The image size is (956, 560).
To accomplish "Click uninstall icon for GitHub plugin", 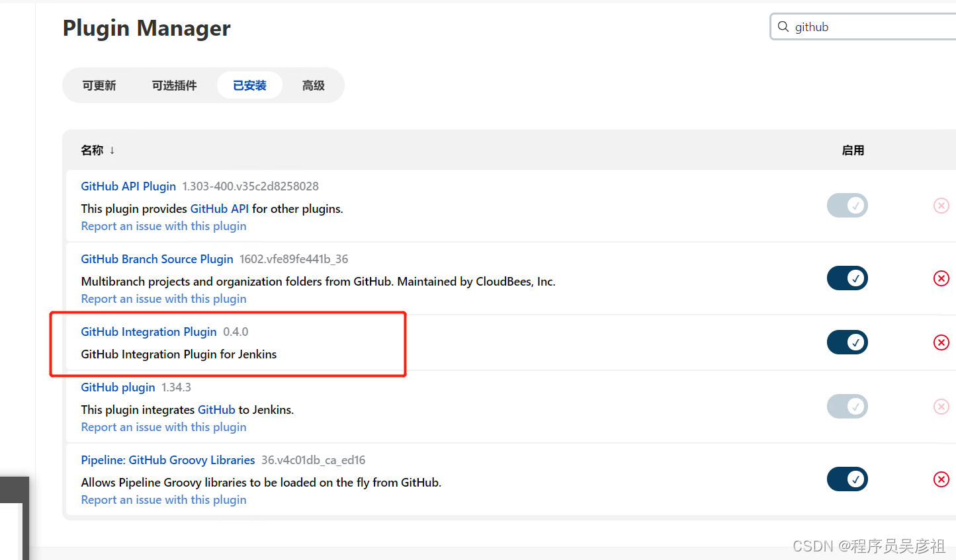I will coord(941,407).
